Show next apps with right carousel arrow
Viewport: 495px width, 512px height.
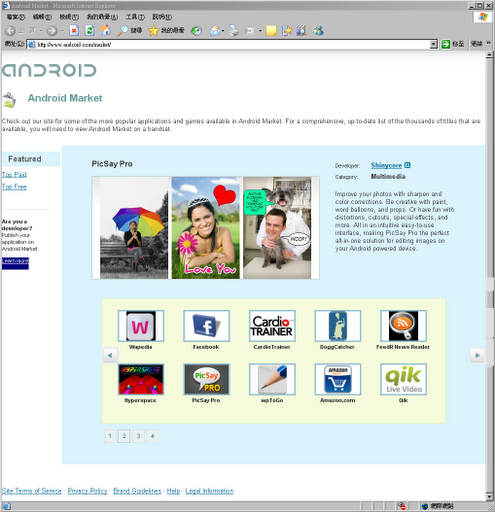coord(477,355)
